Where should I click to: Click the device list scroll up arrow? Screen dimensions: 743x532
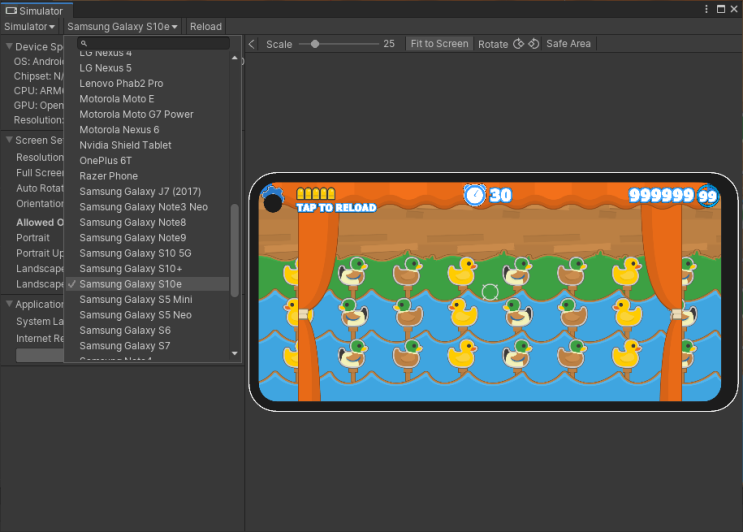235,58
